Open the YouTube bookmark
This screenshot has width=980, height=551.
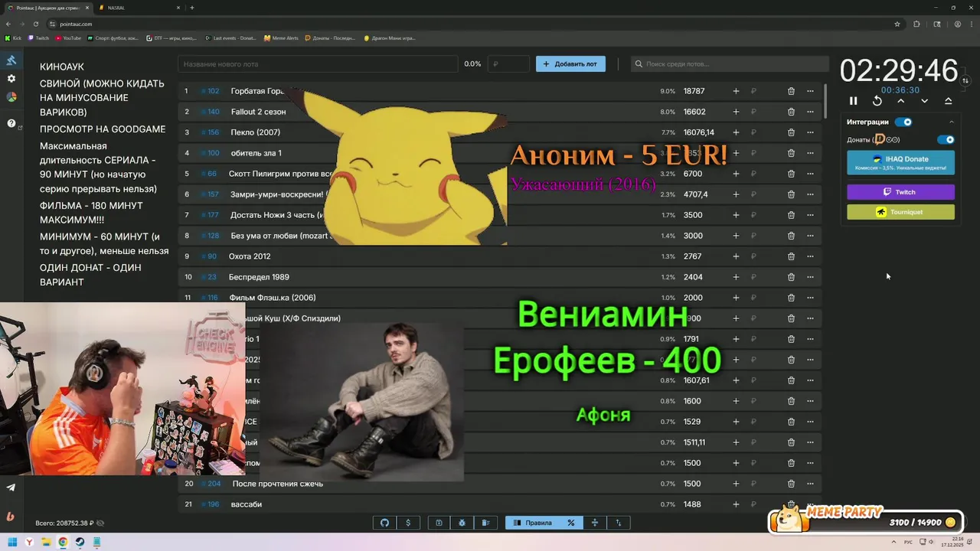pos(68,37)
